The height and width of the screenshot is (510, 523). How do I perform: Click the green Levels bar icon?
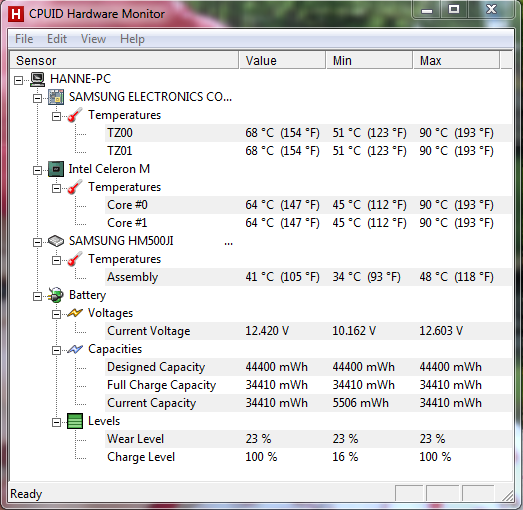point(75,421)
